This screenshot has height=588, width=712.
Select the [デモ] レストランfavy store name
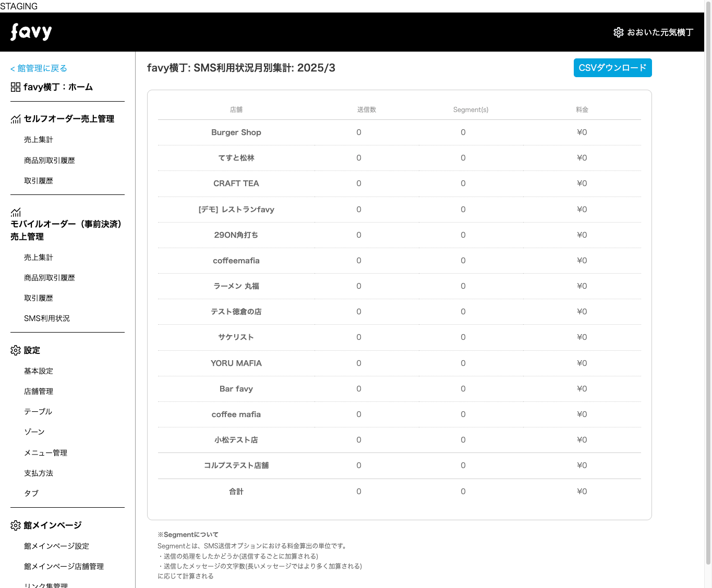tap(236, 210)
